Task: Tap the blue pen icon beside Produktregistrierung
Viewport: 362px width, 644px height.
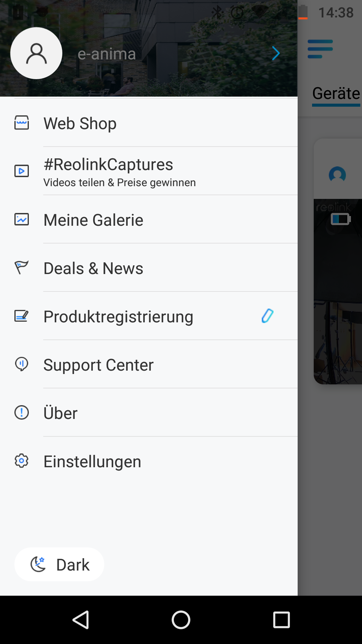Action: tap(267, 316)
